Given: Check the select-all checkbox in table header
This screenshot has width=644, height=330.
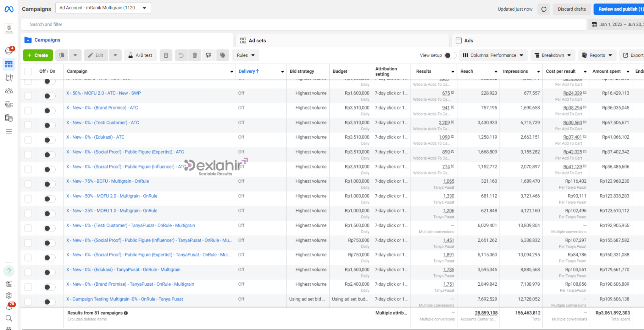Looking at the screenshot, I should (28, 71).
